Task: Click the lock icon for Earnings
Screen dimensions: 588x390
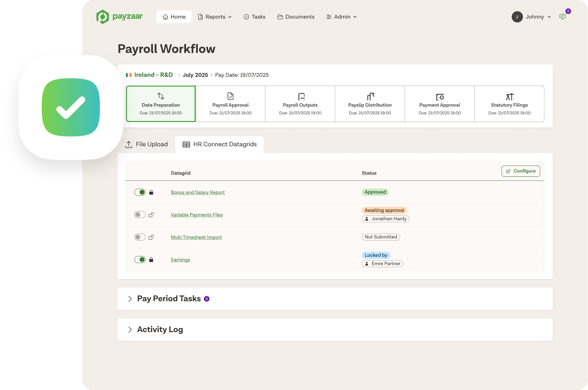Action: 151,260
